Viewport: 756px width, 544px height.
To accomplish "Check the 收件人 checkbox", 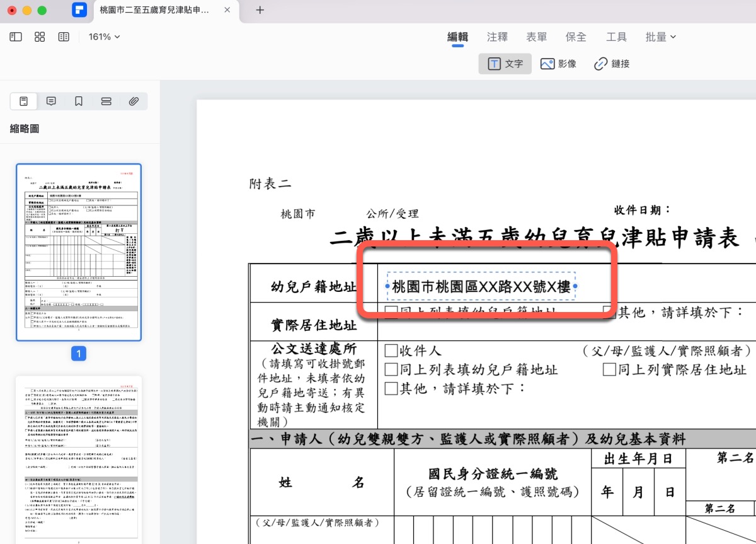I will click(391, 351).
